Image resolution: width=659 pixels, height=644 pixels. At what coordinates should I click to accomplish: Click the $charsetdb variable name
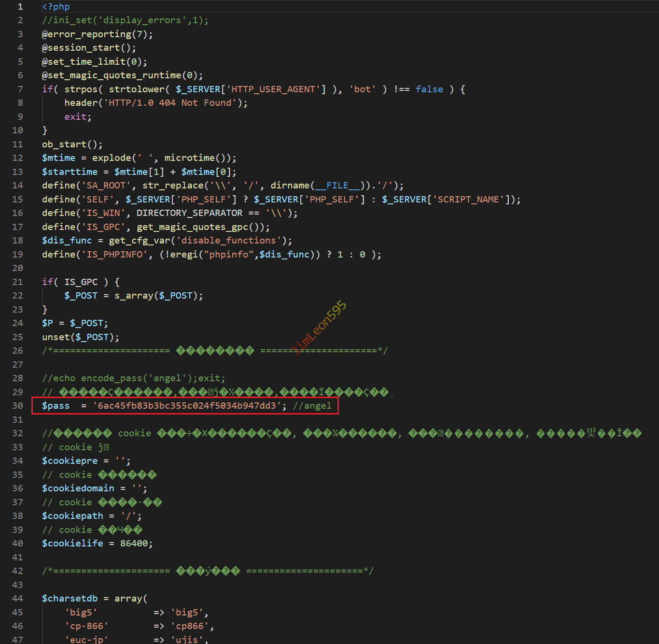coord(70,599)
